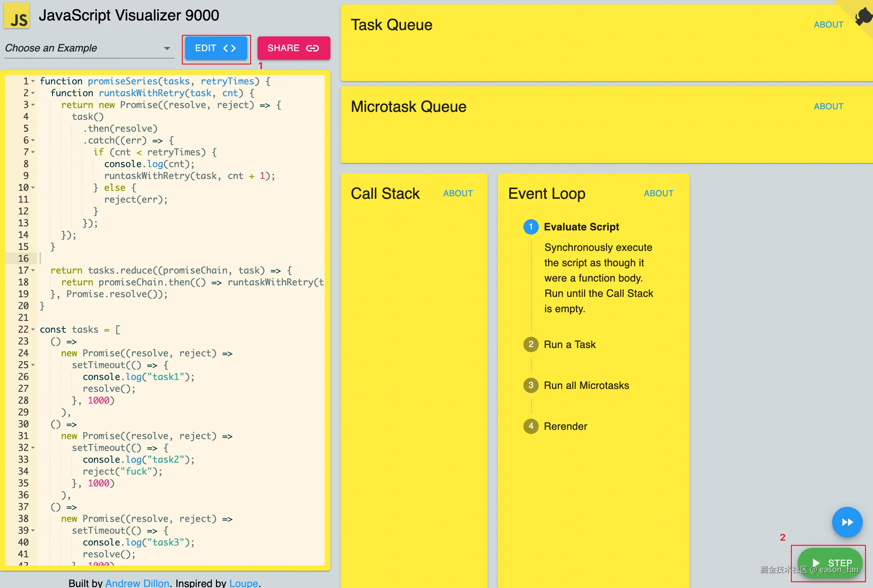Screen dimensions: 873x588
Task: Collapse code fold arrow on line 1
Action: click(33, 81)
